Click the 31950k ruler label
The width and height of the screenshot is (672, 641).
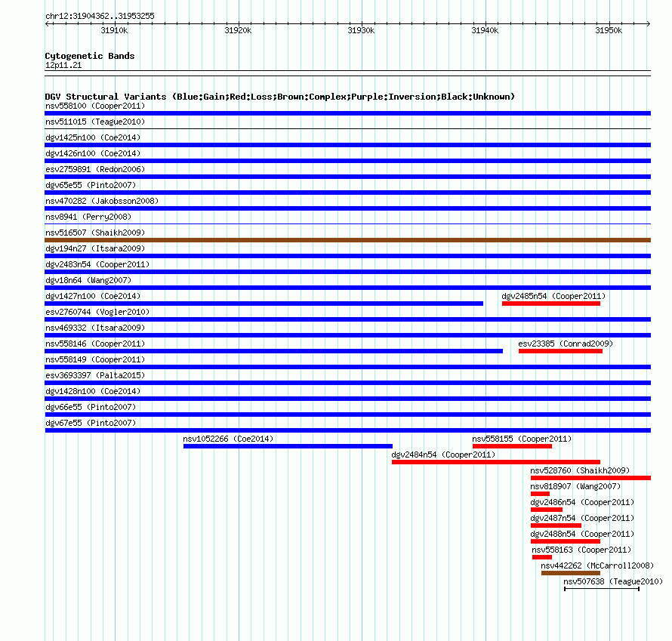(609, 30)
